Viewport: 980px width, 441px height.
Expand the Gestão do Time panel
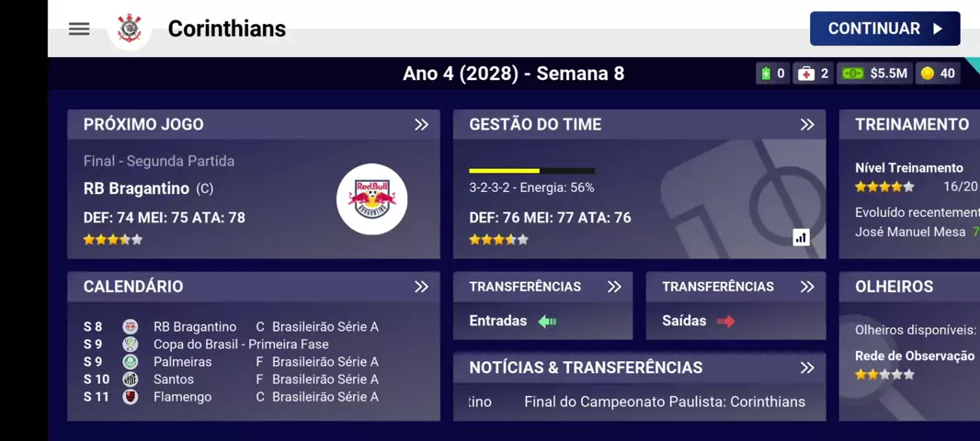pyautogui.click(x=807, y=124)
